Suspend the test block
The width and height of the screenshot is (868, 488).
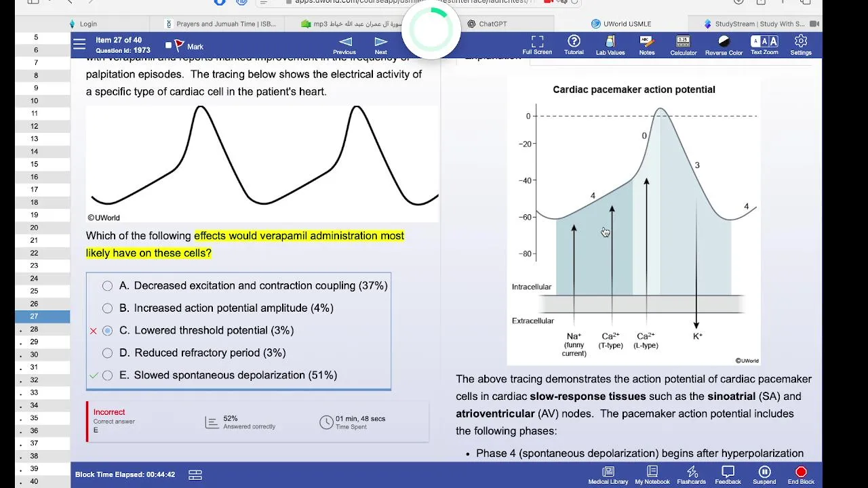[x=764, y=475]
